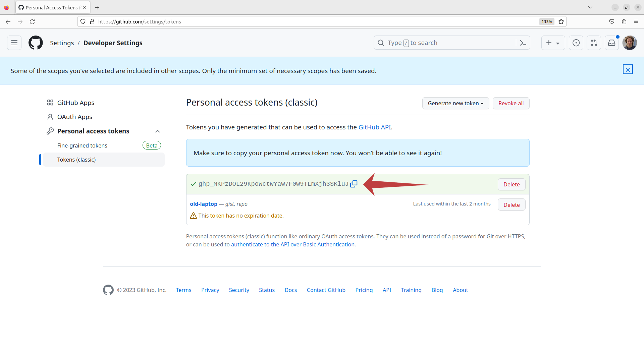
Task: Open API footer link
Action: point(387,290)
